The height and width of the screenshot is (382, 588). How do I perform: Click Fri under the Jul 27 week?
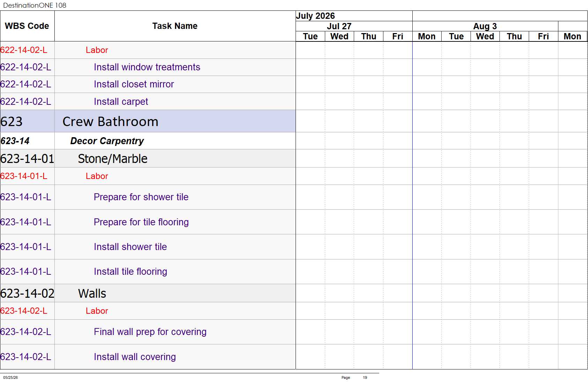pos(398,37)
